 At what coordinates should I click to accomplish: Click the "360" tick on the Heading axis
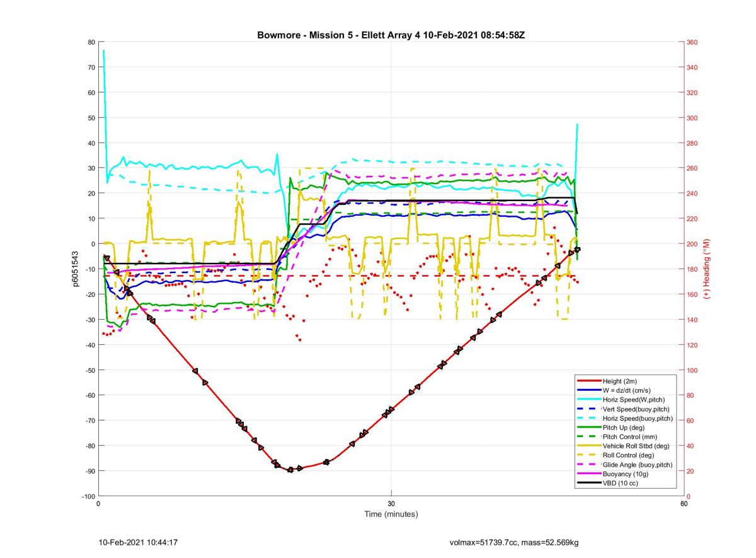692,42
